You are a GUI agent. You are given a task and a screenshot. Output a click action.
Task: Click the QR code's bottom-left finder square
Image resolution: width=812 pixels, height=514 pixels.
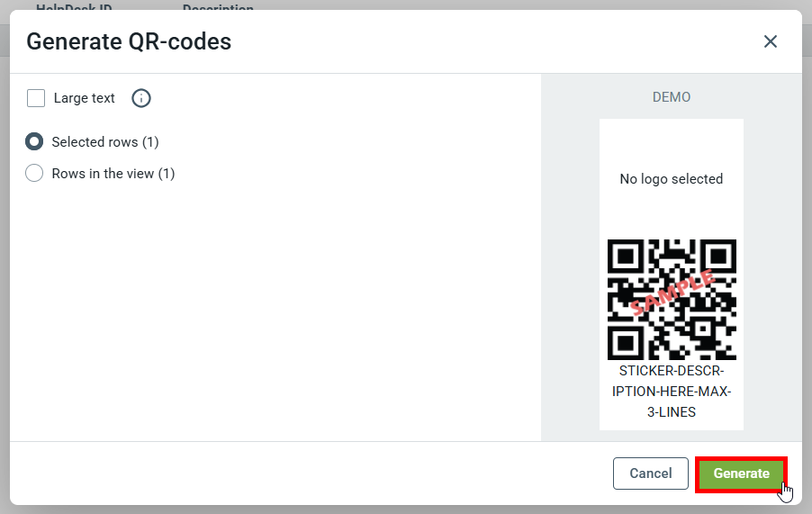click(625, 342)
